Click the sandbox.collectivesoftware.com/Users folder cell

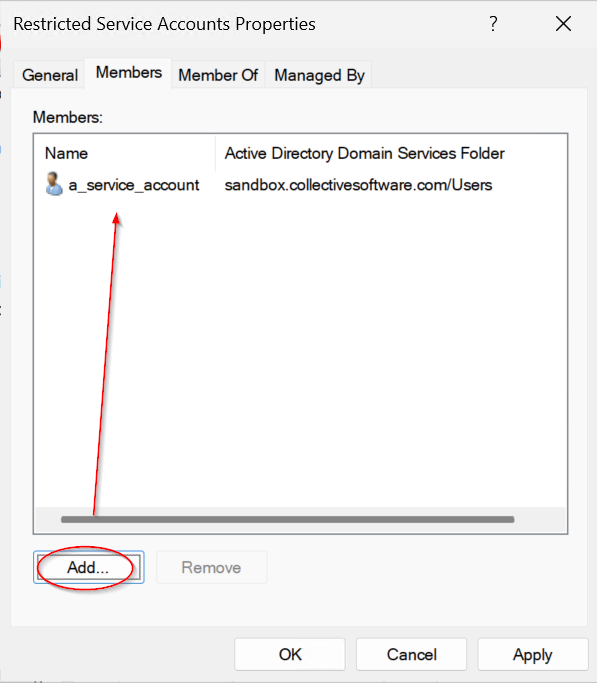click(x=358, y=185)
